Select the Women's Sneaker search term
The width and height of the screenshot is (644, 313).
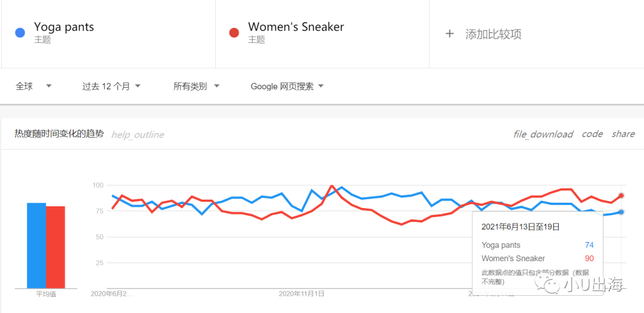[x=296, y=27]
